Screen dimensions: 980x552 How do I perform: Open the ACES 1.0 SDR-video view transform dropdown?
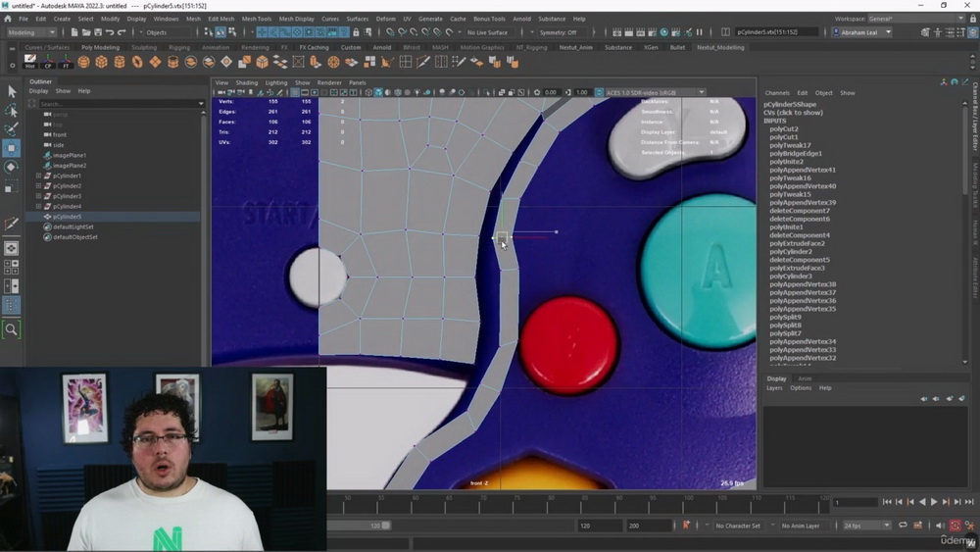[655, 92]
